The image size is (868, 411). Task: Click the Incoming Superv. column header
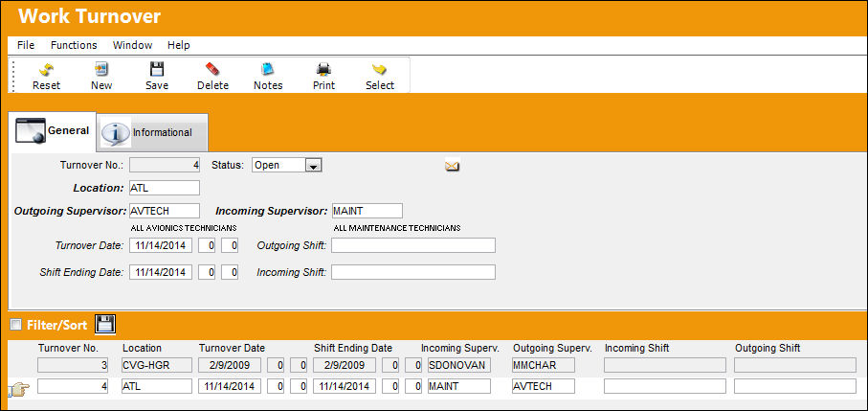pos(460,349)
